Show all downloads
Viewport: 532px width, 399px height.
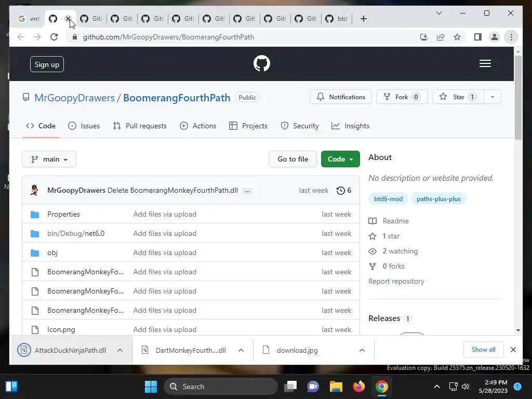(483, 350)
